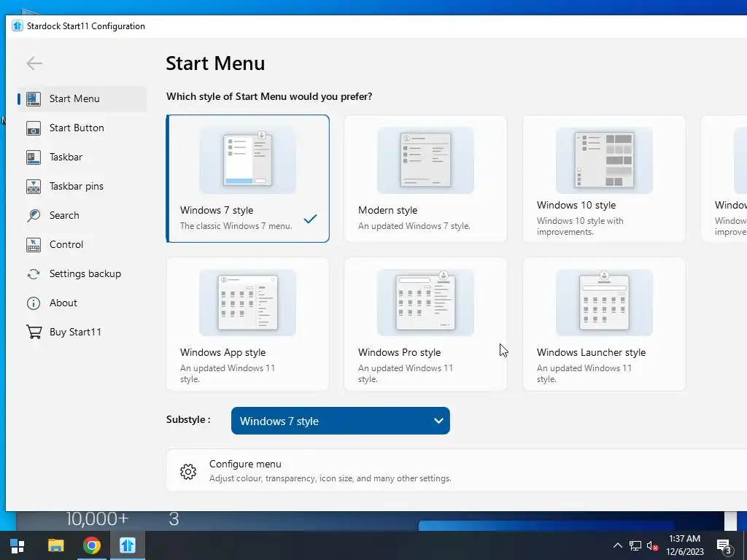
Task: Click the Stardock Start11 title bar icon
Action: [18, 26]
